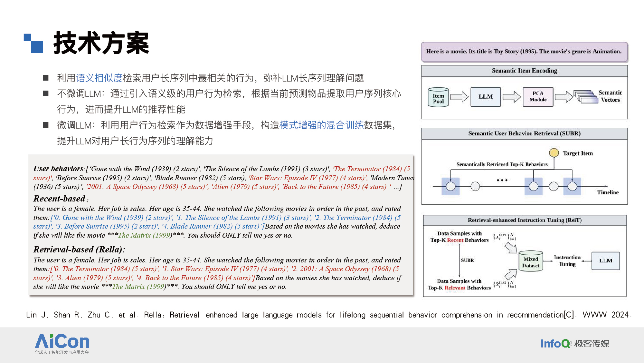Click the 极客传媒 text beside InfoQ
644x363 pixels.
click(592, 344)
